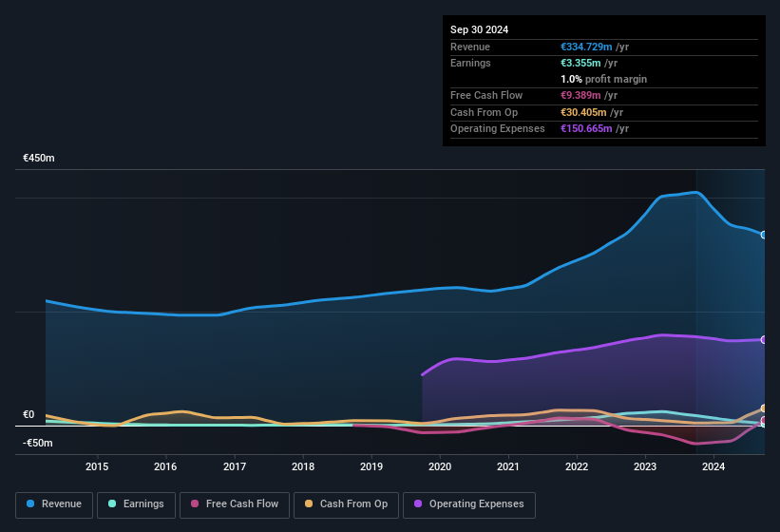Click the 2019 x-axis label
Viewport: 780px width, 532px height.
(x=371, y=466)
